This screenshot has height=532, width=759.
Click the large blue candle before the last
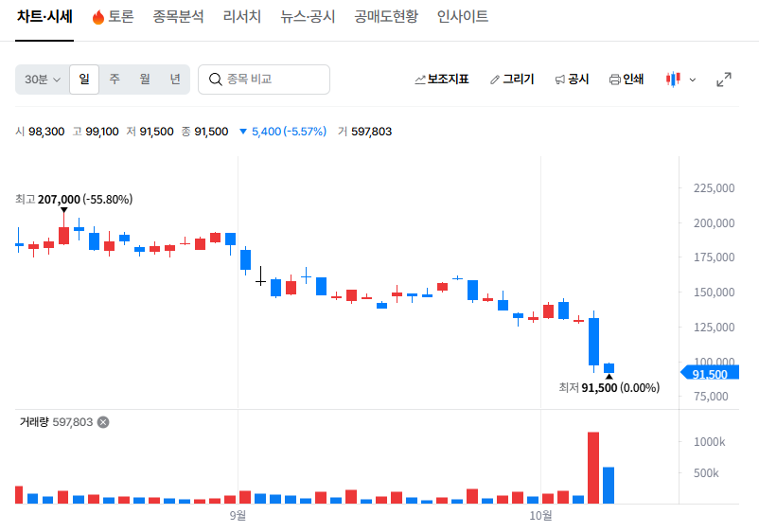click(593, 342)
